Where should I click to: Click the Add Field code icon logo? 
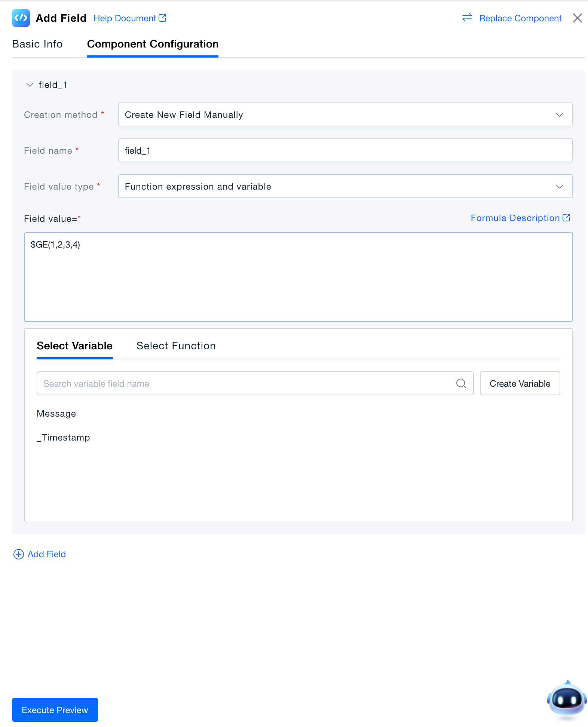point(21,18)
